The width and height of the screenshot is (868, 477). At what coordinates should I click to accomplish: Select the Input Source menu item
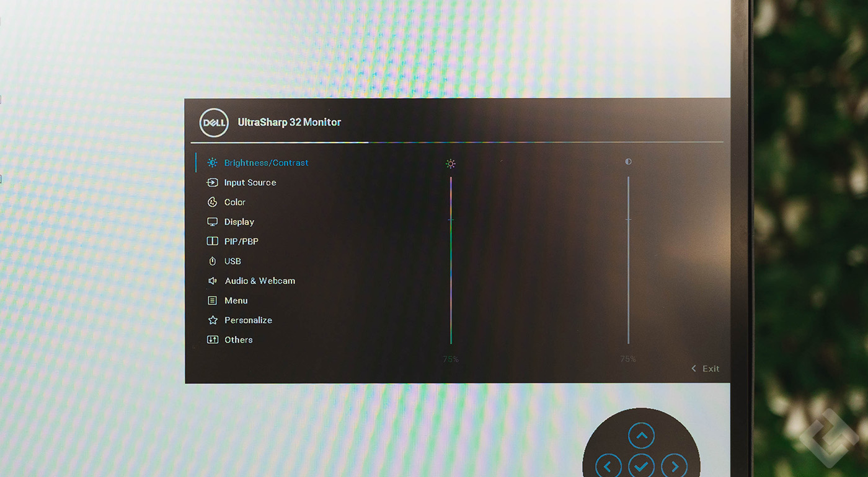[x=250, y=183]
